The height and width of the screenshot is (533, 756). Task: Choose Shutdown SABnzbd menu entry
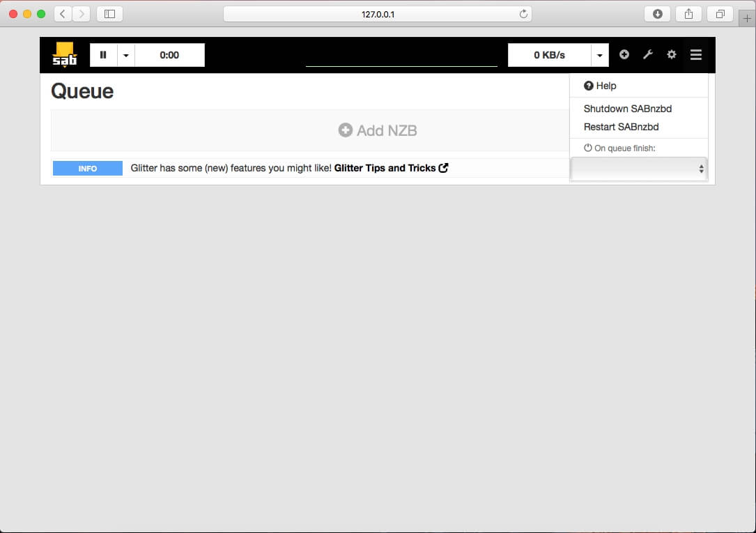click(627, 109)
